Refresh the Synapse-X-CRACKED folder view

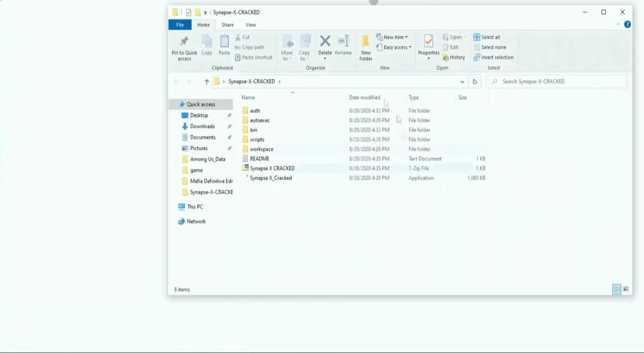pos(474,81)
